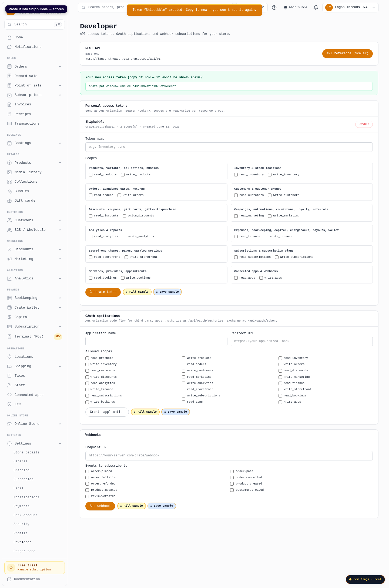This screenshot has width=389, height=588.
Task: Click the API reference (Scalar) button
Action: tap(347, 54)
